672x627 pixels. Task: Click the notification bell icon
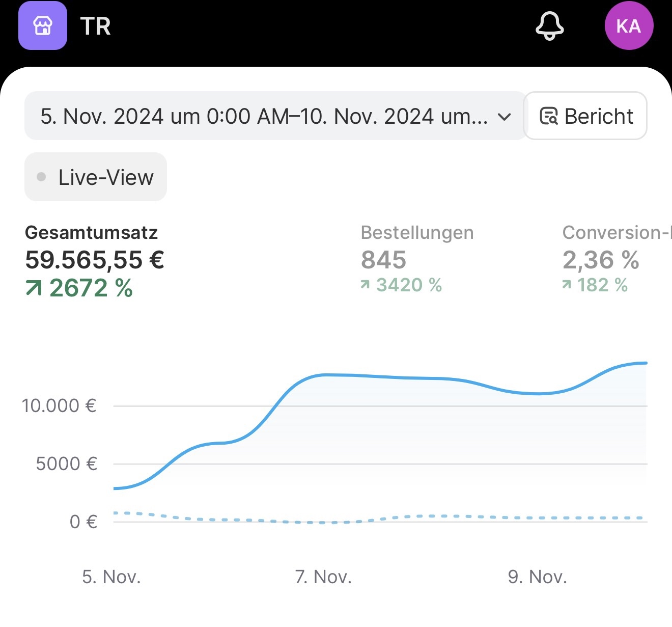[549, 26]
